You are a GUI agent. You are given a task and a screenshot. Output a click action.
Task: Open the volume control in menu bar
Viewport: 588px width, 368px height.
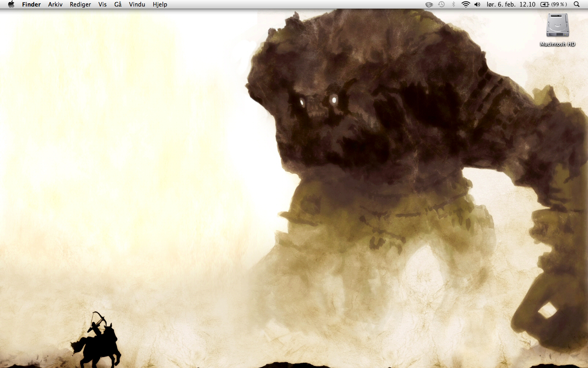coord(477,4)
